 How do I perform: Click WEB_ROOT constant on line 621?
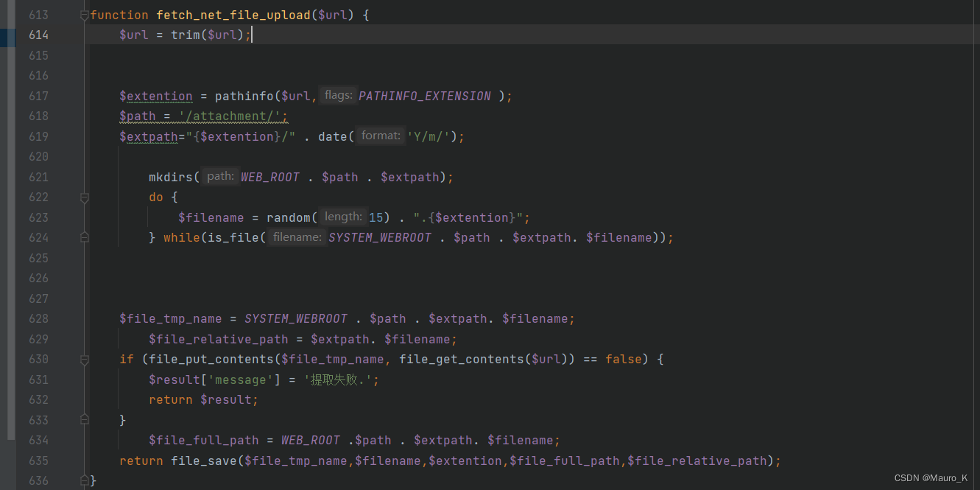270,177
